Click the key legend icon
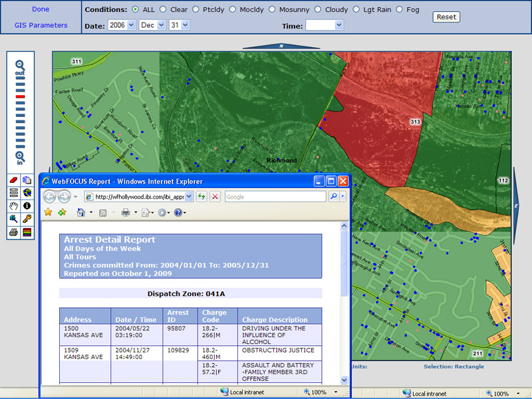The height and width of the screenshot is (399, 532). (x=27, y=219)
